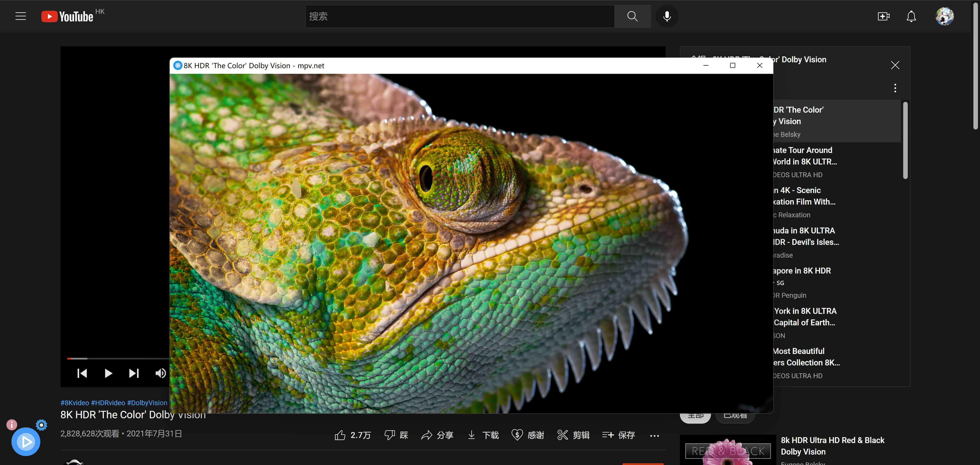Open the YouTube hamburger guide menu

click(20, 16)
